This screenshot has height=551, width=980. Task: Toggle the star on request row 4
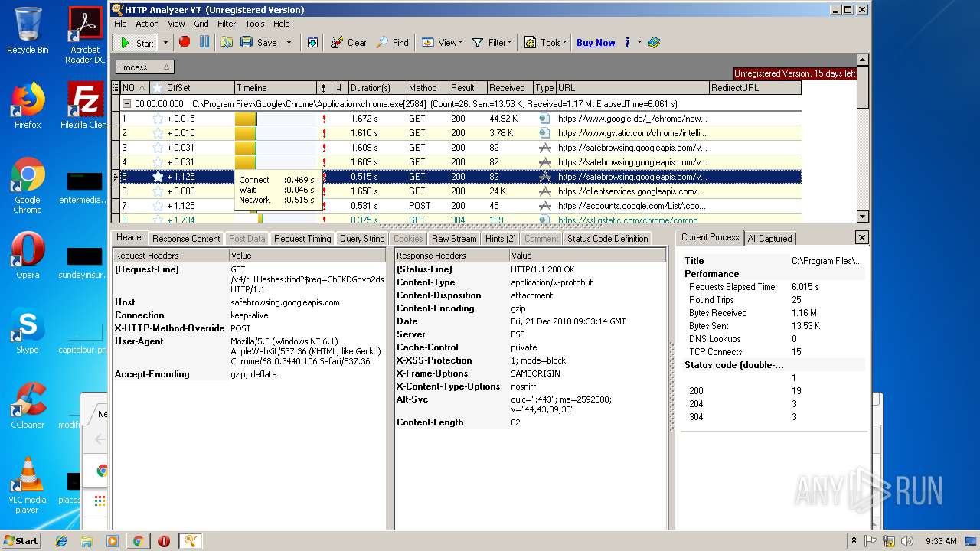coord(158,162)
